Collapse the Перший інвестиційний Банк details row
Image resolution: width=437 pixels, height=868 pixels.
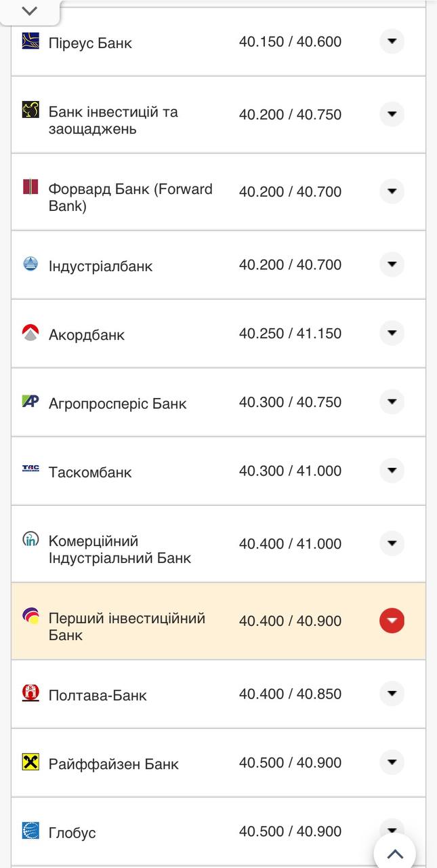point(392,620)
